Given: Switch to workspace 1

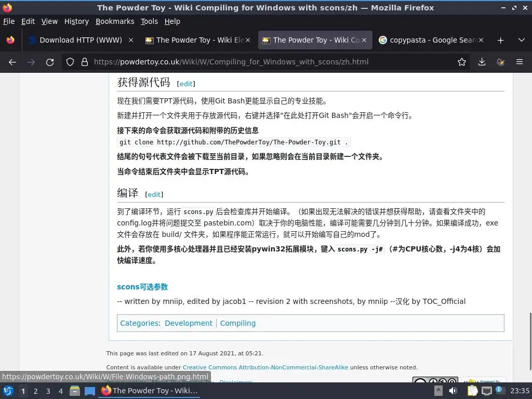Looking at the screenshot, I should pos(23,391).
